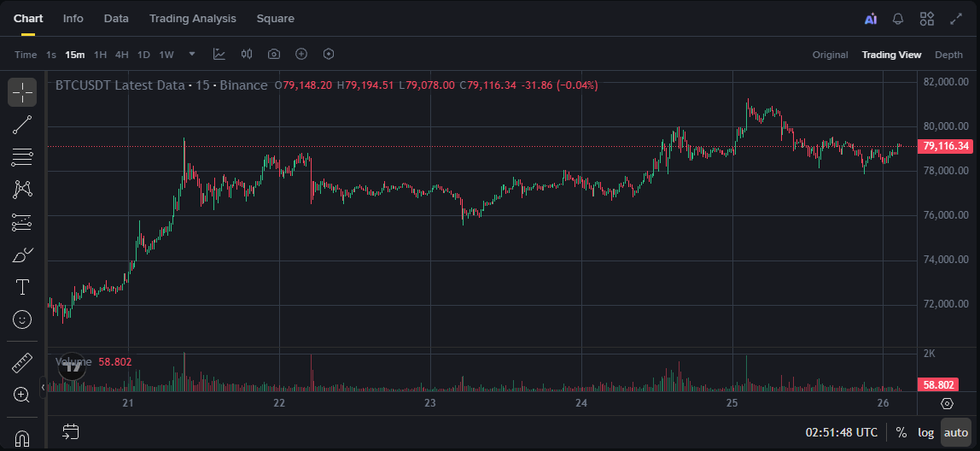Select the 1H time interval
This screenshot has width=980, height=451.
[x=100, y=55]
